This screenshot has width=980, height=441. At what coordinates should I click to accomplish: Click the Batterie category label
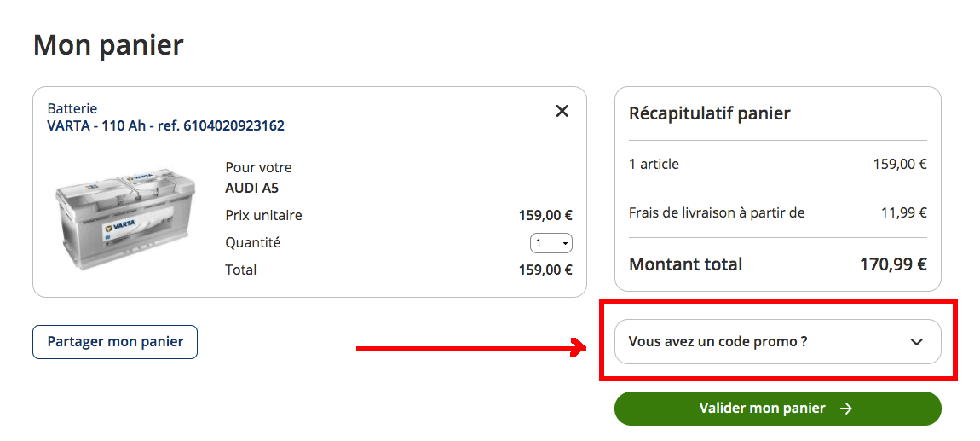point(72,109)
